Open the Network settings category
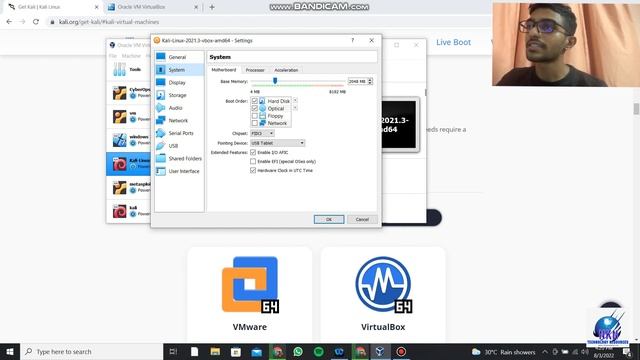Screen dimensions: 640x360 tap(179, 120)
